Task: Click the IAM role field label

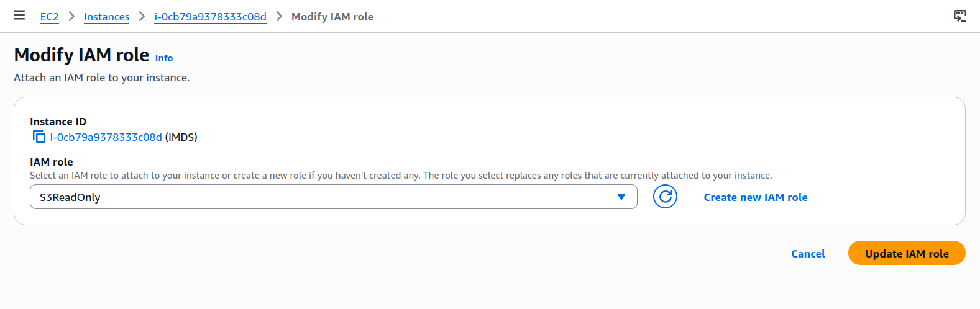Action: click(52, 162)
